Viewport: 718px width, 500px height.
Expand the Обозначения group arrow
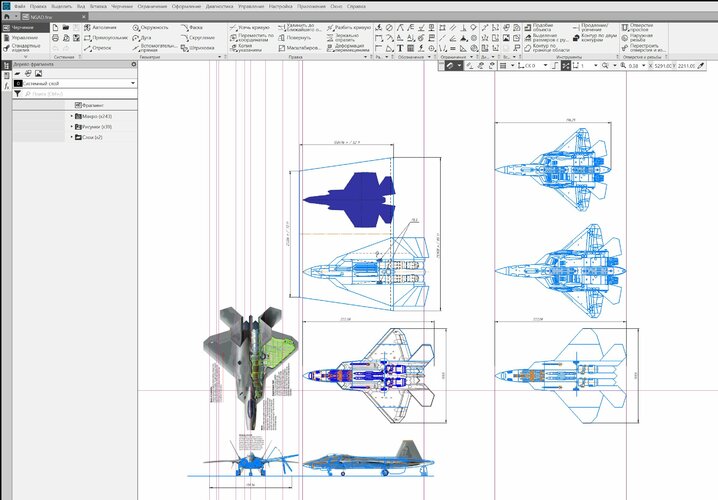click(x=429, y=57)
